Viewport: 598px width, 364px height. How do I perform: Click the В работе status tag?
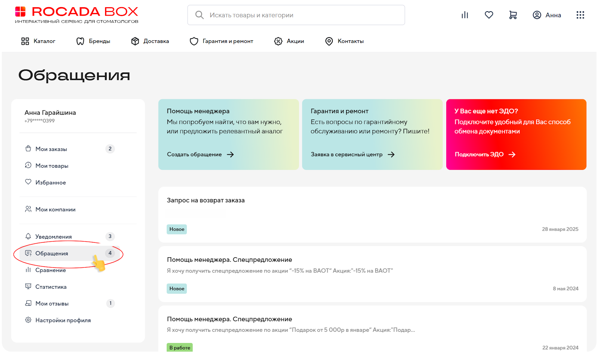pyautogui.click(x=180, y=348)
